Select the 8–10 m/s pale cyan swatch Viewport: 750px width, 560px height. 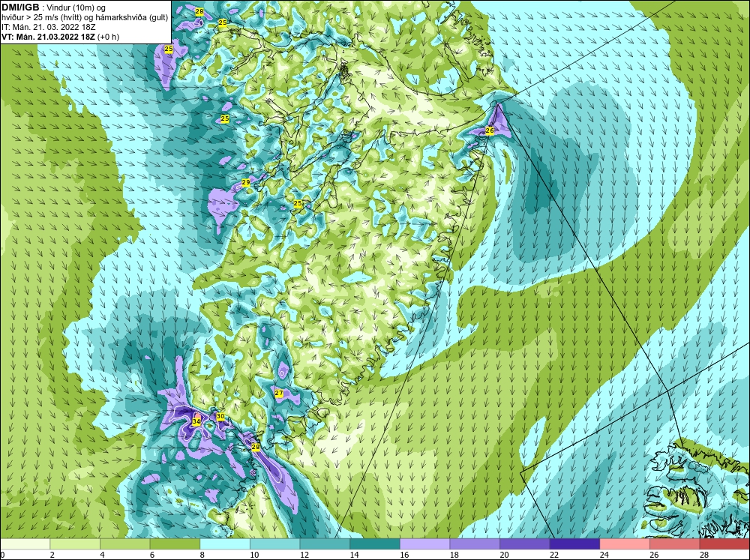coord(225,544)
